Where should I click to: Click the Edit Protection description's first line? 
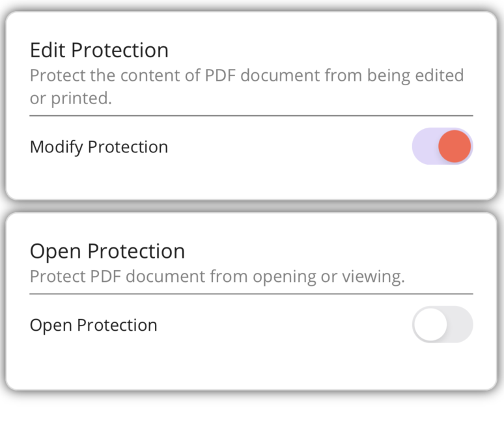(246, 76)
